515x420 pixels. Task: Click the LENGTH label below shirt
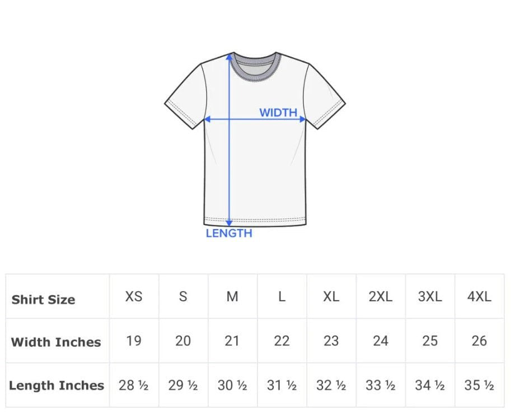229,234
